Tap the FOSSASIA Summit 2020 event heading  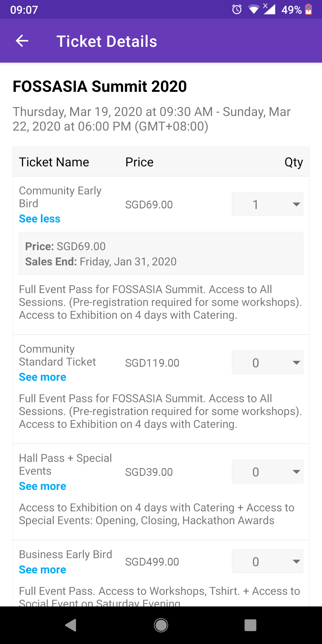pyautogui.click(x=100, y=86)
